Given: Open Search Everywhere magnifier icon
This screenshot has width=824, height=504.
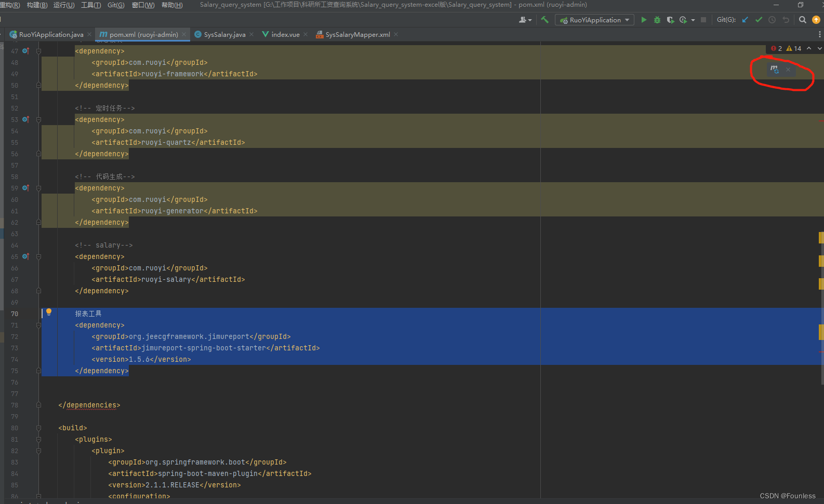Looking at the screenshot, I should pos(803,20).
